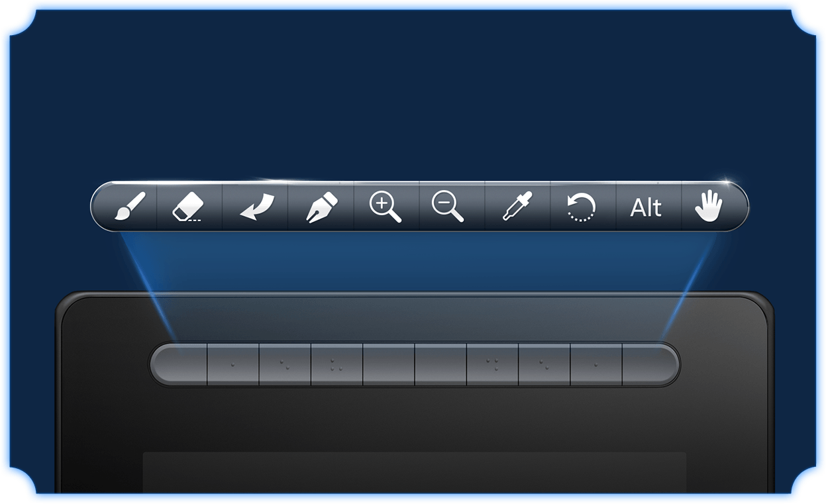Tap the blank fifth express key
The image size is (826, 504).
tap(389, 364)
